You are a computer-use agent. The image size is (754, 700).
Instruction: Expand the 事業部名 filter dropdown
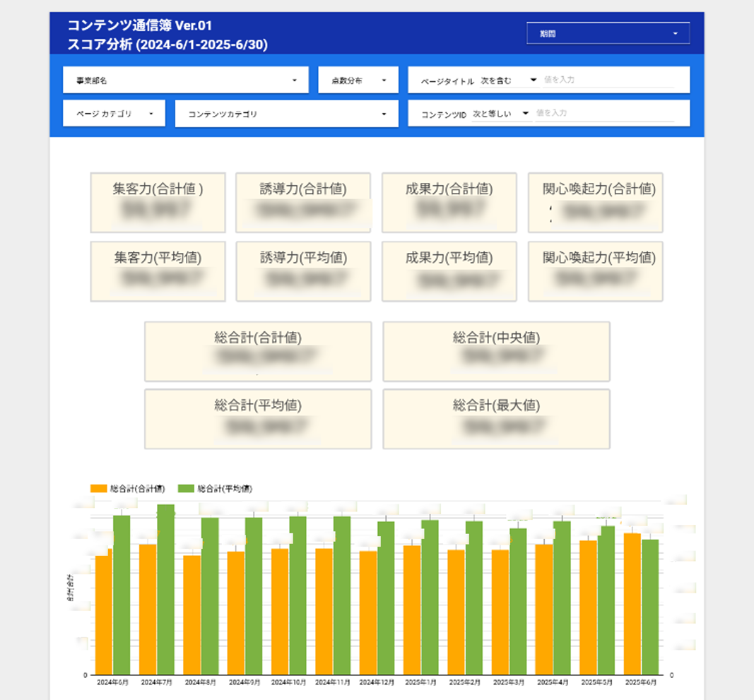click(185, 81)
